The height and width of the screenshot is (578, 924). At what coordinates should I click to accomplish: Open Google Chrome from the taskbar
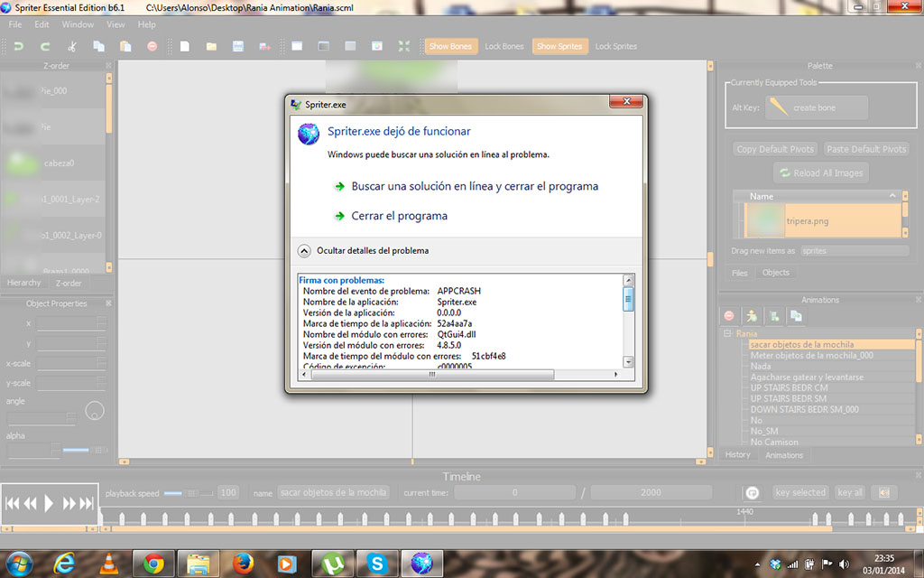click(x=153, y=564)
